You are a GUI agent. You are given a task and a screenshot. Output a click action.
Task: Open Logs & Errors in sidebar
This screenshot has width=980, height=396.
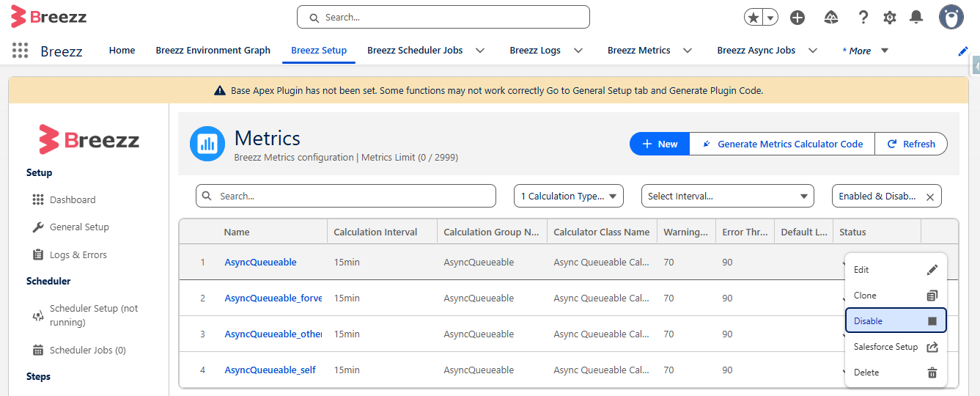(x=78, y=255)
